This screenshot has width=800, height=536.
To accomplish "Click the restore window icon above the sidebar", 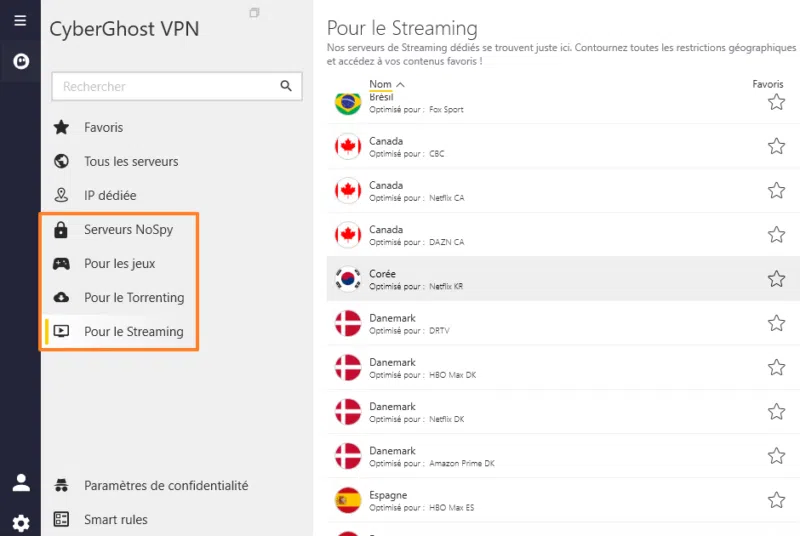I will click(x=255, y=13).
